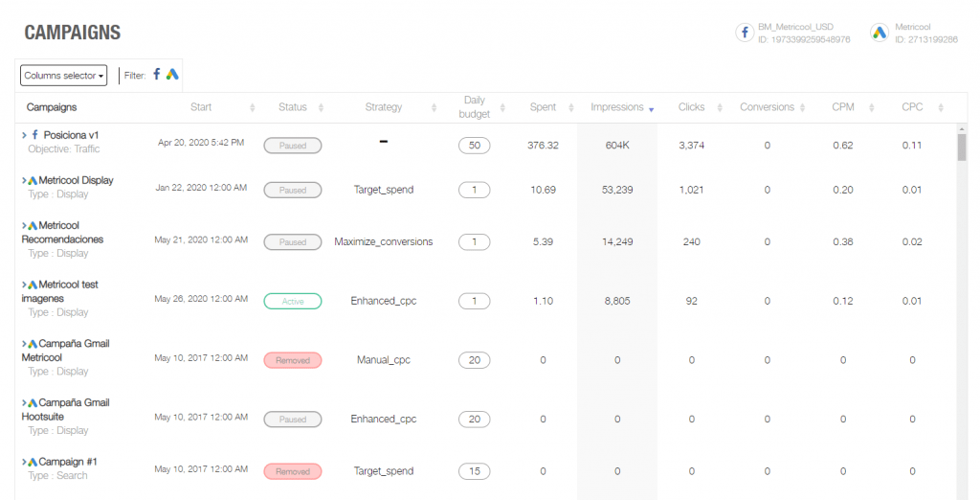Screen dimensions: 980x500
Task: Click the 604K impressions value
Action: (x=617, y=146)
